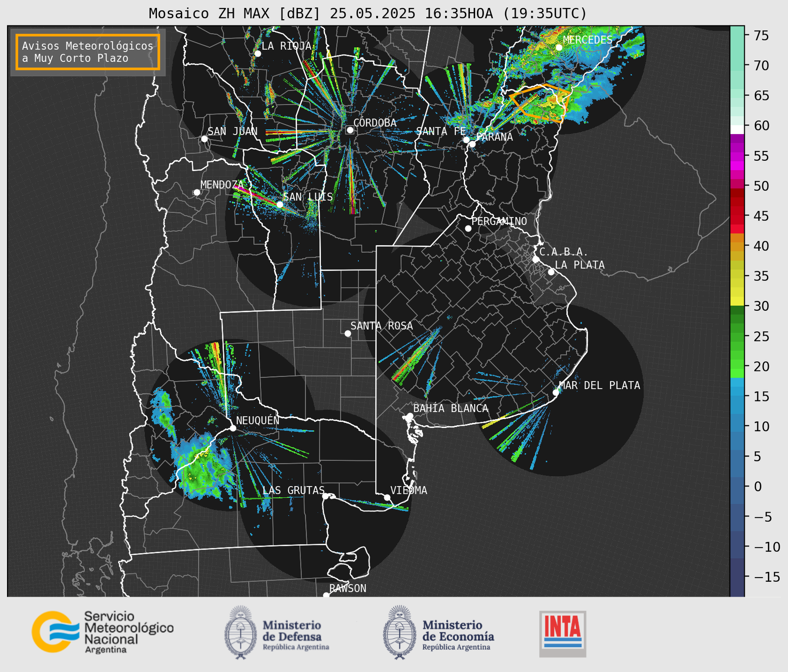Image resolution: width=788 pixels, height=672 pixels.
Task: Click the SAN LUIS city marker dot
Action: pyautogui.click(x=280, y=204)
